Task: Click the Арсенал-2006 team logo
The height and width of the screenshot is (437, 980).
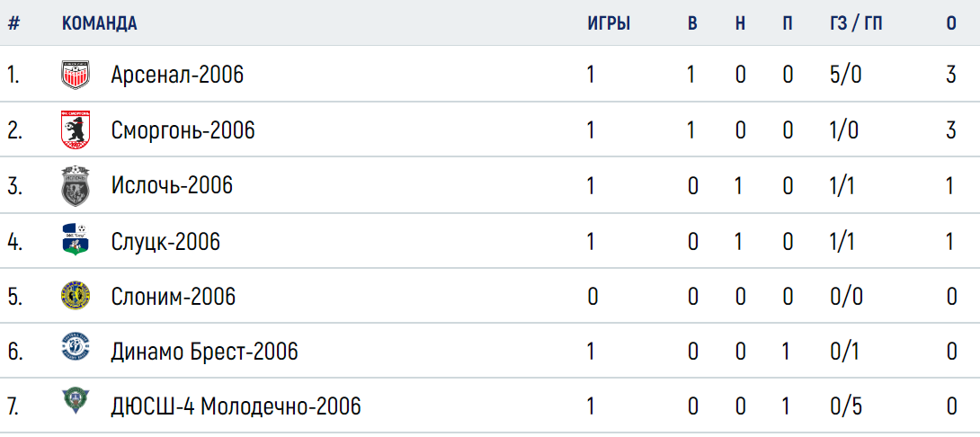Action: (76, 75)
